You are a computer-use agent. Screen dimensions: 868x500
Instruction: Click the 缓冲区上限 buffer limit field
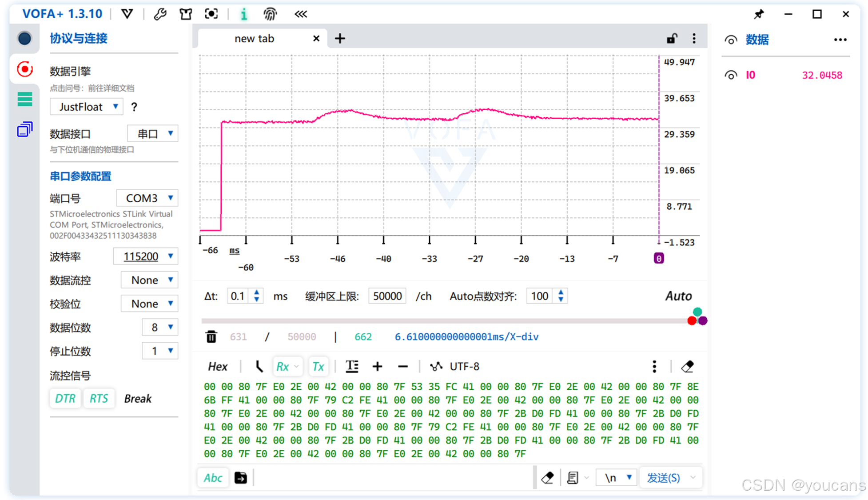point(387,296)
